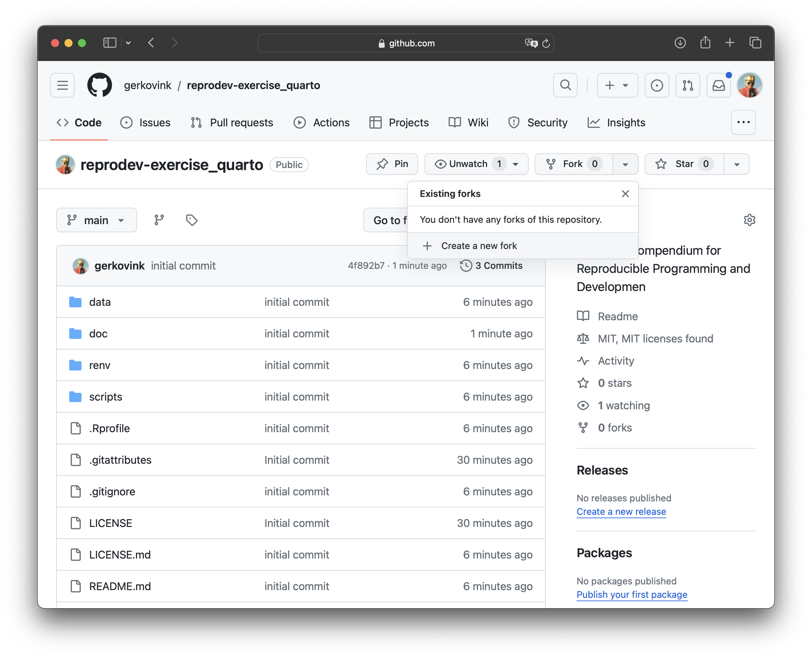Viewport: 812px width, 658px height.
Task: Reload the github.com page
Action: click(546, 43)
